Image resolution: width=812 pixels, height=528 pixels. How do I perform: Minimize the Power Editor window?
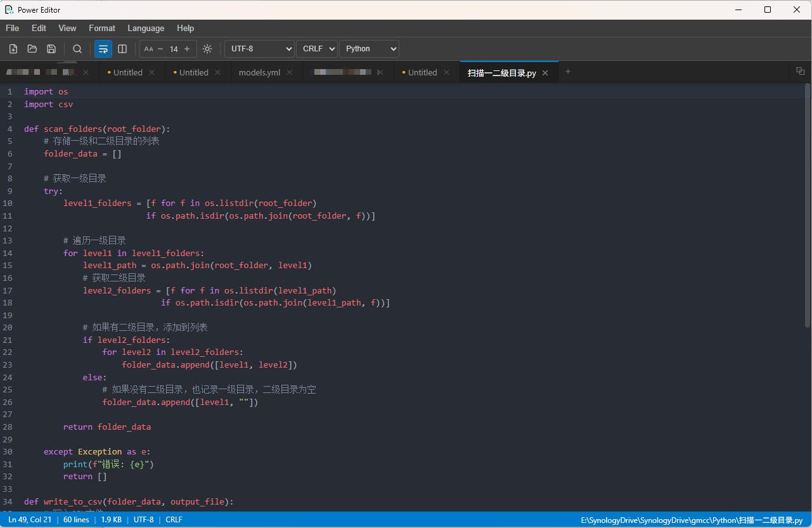pyautogui.click(x=738, y=10)
